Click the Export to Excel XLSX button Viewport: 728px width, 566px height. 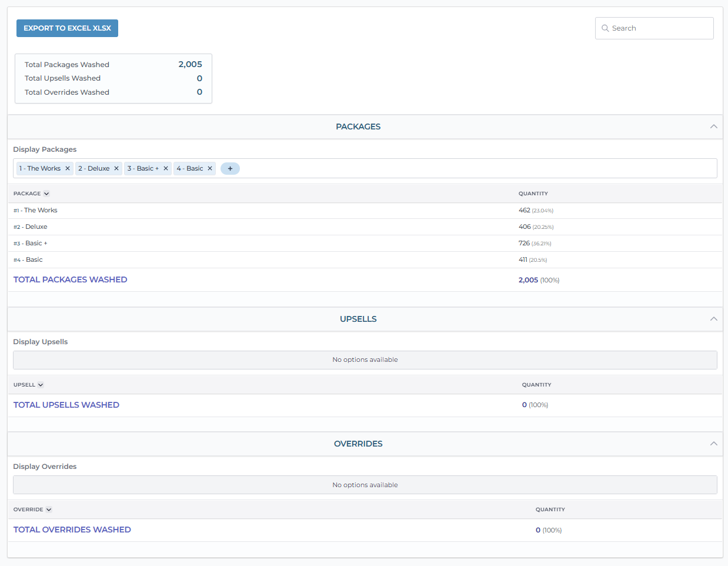tap(67, 28)
